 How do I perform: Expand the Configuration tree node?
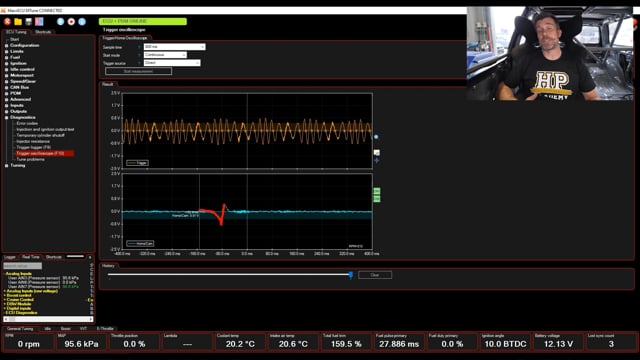[x=7, y=45]
